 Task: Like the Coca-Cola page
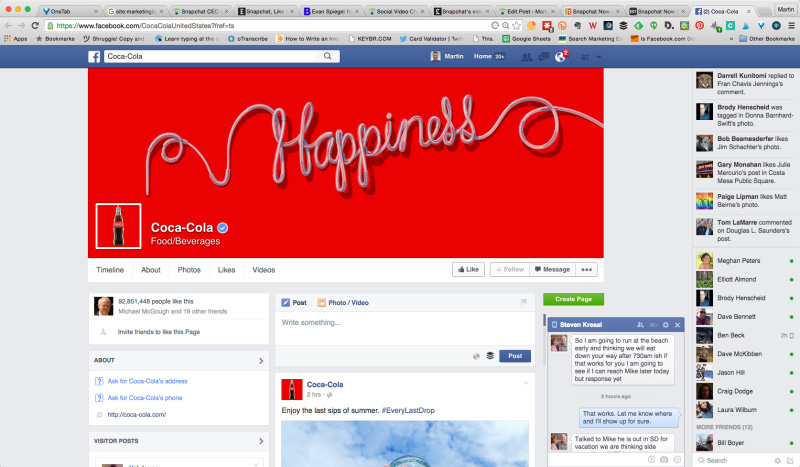pyautogui.click(x=468, y=269)
